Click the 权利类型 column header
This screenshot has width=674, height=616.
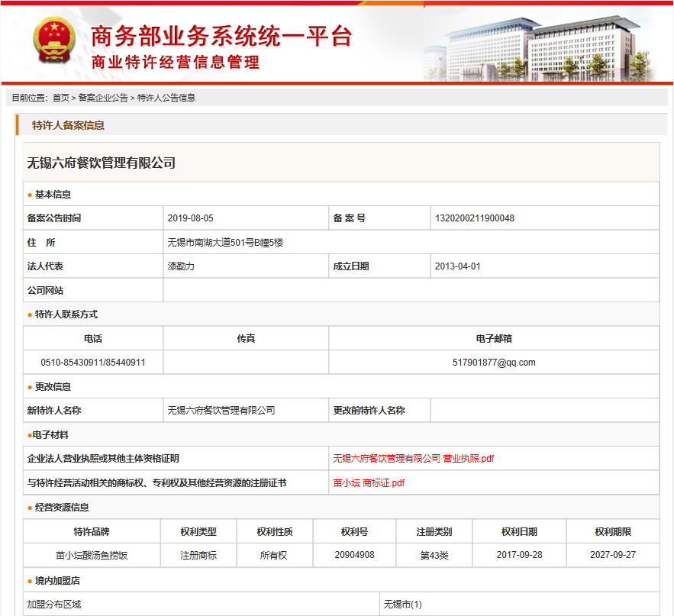click(x=198, y=532)
